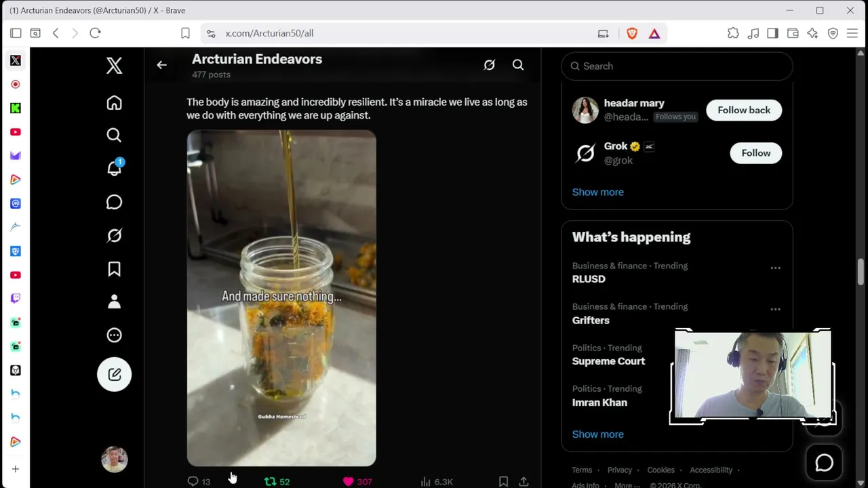Open the Terms footer link
This screenshot has height=488, width=868.
pos(582,470)
